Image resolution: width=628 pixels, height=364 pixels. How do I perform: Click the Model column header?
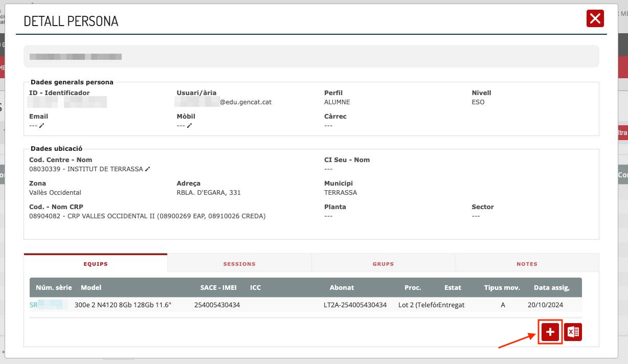coord(91,288)
